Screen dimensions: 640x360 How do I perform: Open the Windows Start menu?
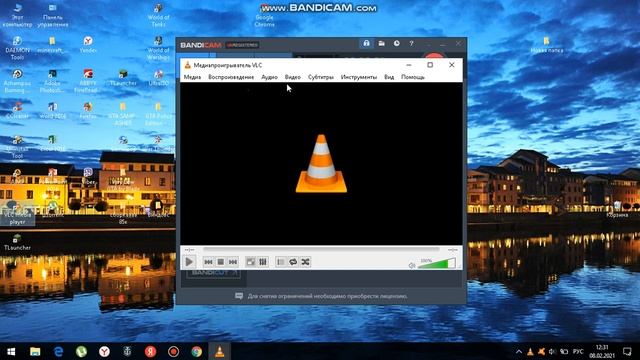coord(11,351)
